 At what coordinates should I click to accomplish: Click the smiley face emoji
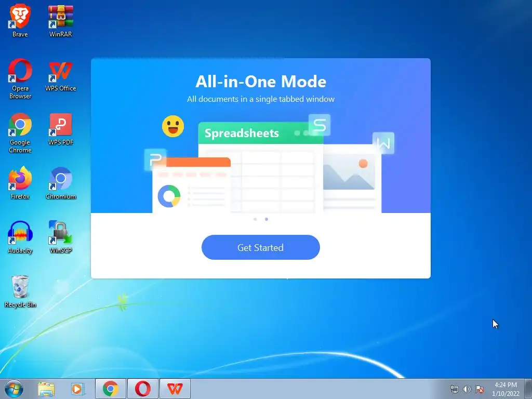[173, 127]
